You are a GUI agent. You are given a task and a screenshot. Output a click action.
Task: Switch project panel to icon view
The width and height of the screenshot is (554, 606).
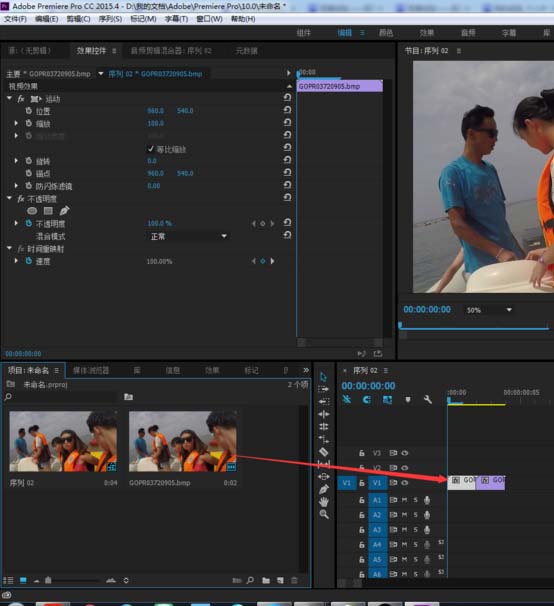pyautogui.click(x=23, y=580)
